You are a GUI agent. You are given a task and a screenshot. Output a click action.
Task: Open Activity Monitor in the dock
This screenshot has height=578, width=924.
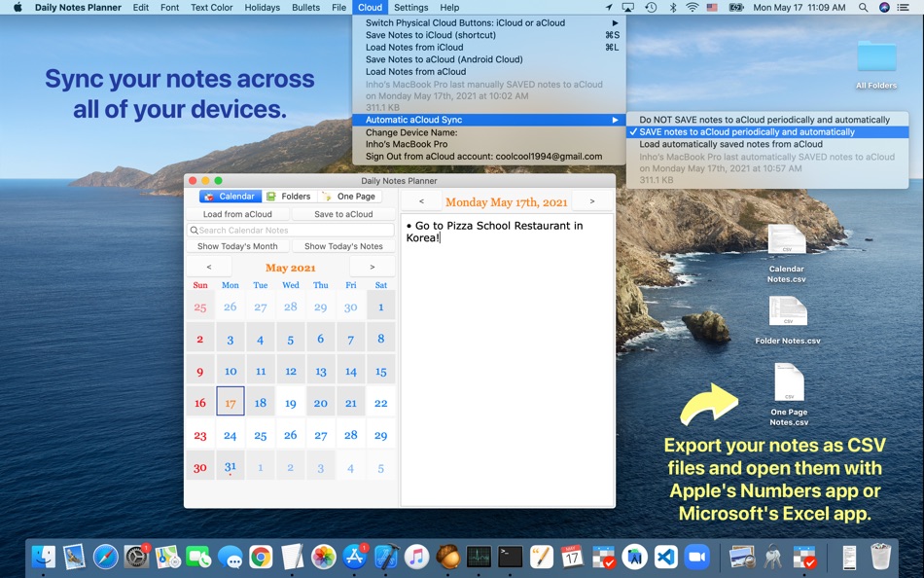tap(479, 557)
